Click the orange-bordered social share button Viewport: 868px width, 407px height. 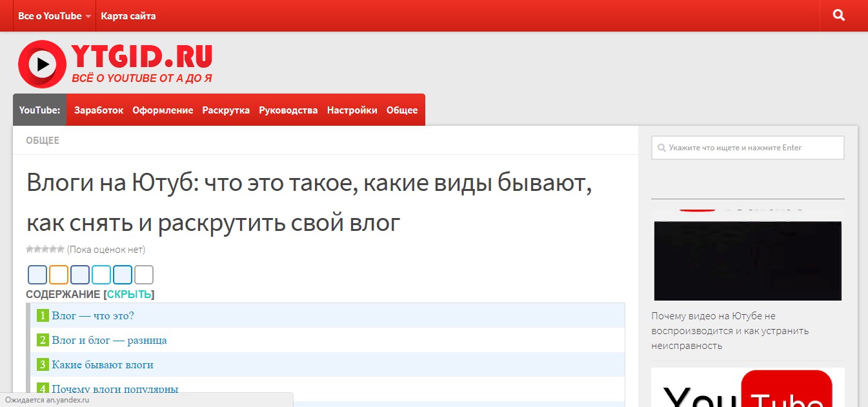pyautogui.click(x=59, y=275)
